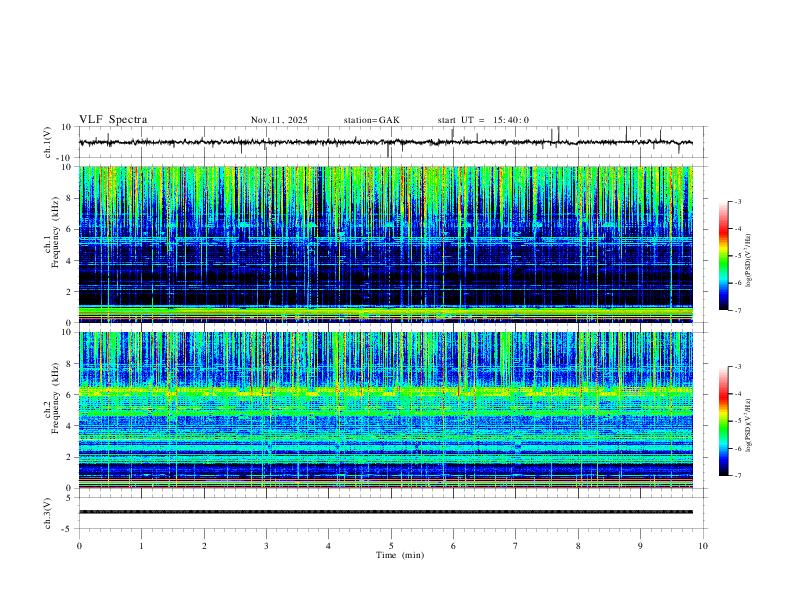Click the -5 value on ch.1 color bar

738,256
